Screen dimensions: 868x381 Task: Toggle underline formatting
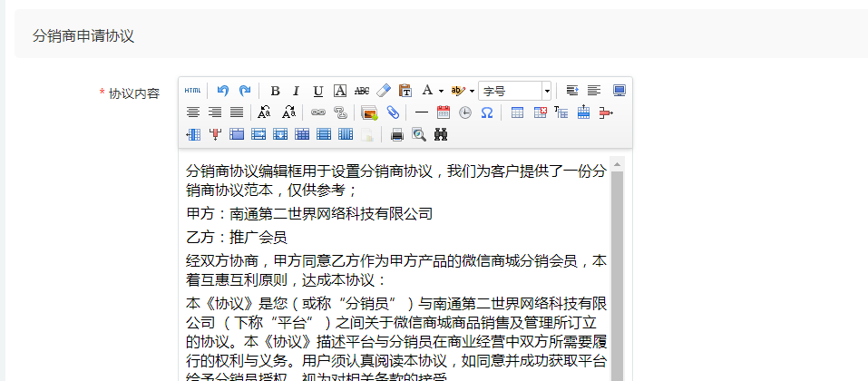[317, 91]
